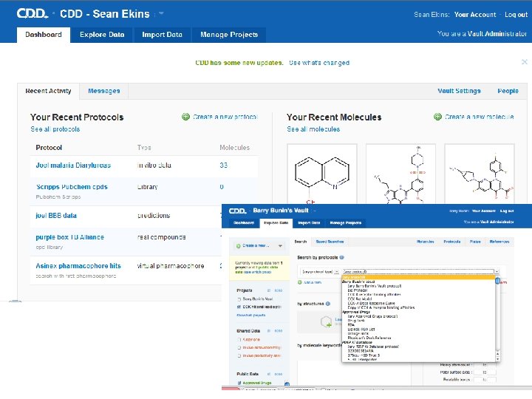
Task: Open the See all protocols link
Action: [55, 129]
